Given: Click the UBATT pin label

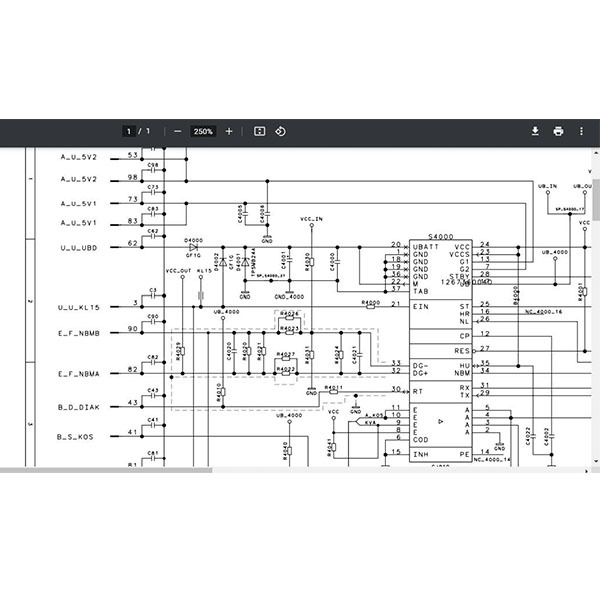Looking at the screenshot, I should [x=426, y=247].
